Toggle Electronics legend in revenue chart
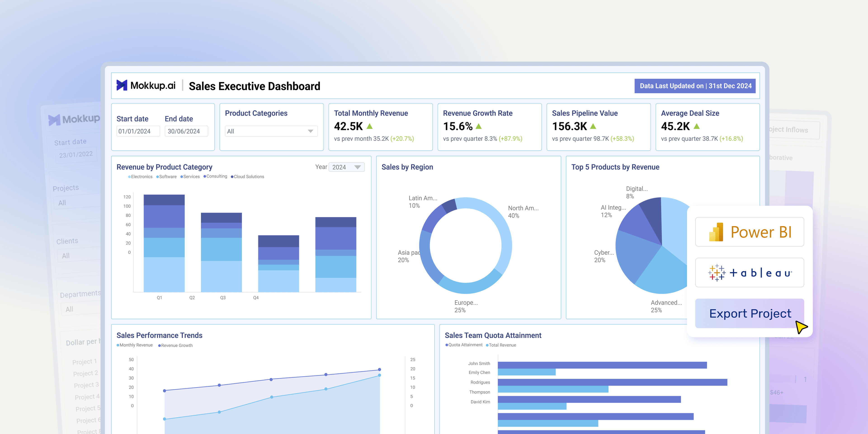Viewport: 868px width, 434px height. (140, 177)
